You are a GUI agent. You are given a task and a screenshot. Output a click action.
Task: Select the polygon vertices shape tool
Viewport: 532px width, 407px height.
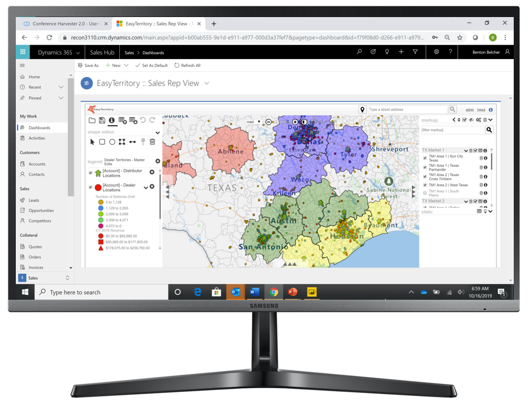pos(122,142)
